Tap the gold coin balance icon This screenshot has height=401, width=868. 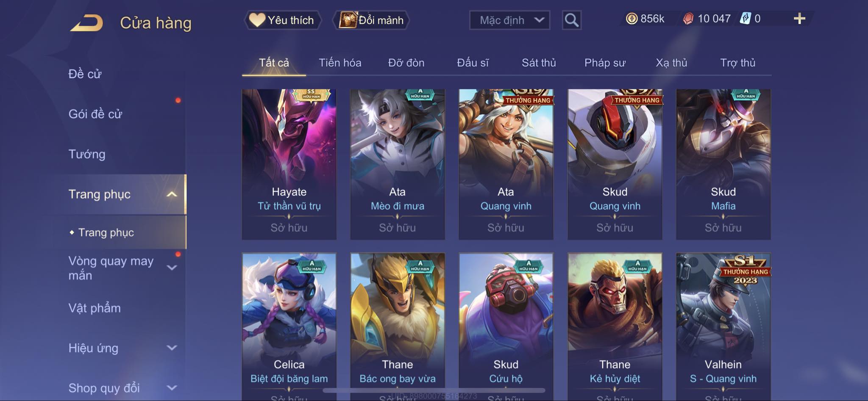(632, 19)
